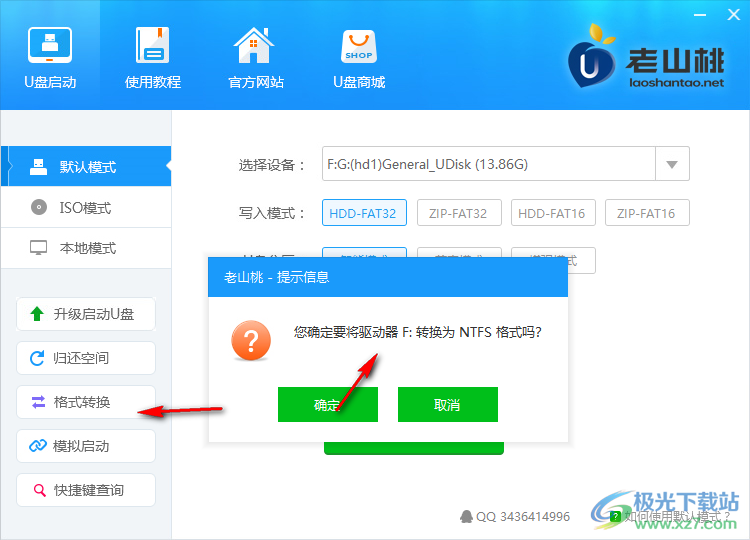Image resolution: width=750 pixels, height=540 pixels.
Task: Select ZIP-FAT16 write mode
Action: pos(647,213)
